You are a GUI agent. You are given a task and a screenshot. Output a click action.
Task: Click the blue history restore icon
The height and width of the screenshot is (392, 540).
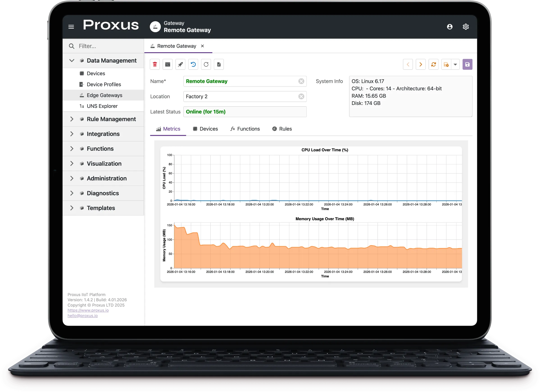[193, 64]
